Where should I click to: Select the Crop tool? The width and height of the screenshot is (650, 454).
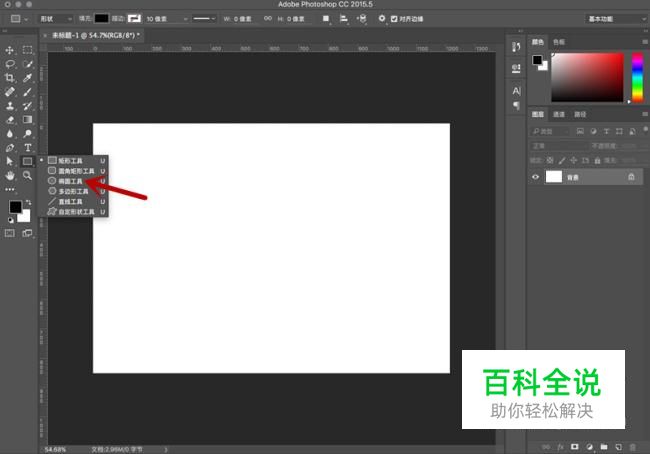point(10,78)
